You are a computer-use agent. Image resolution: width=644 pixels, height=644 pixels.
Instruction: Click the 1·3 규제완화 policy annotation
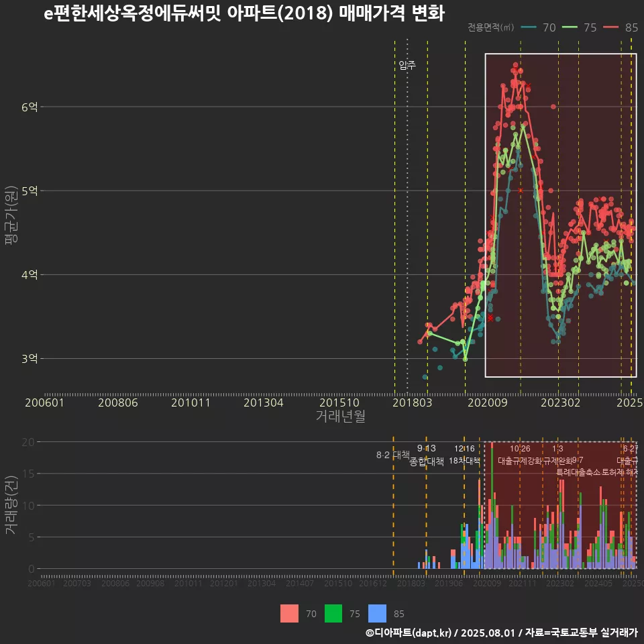click(557, 455)
